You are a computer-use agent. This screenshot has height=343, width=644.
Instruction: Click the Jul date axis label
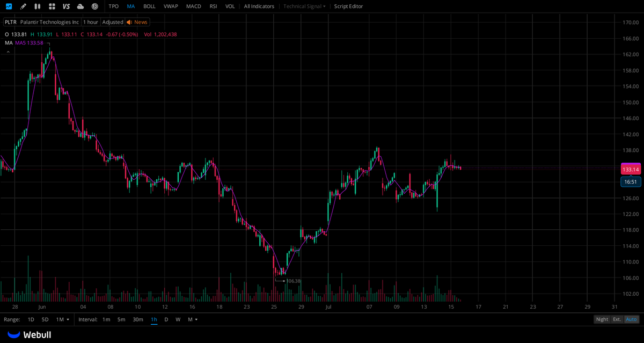(x=328, y=306)
